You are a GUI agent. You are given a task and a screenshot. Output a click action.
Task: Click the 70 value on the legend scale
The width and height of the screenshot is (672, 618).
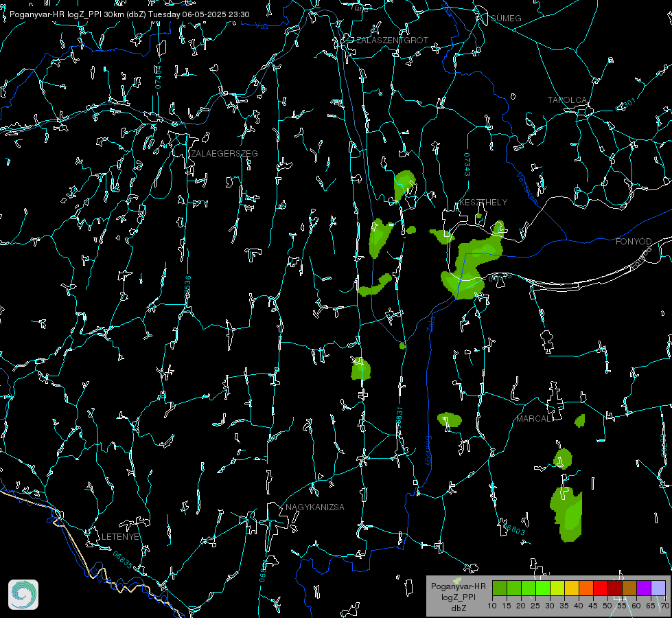[x=664, y=606]
